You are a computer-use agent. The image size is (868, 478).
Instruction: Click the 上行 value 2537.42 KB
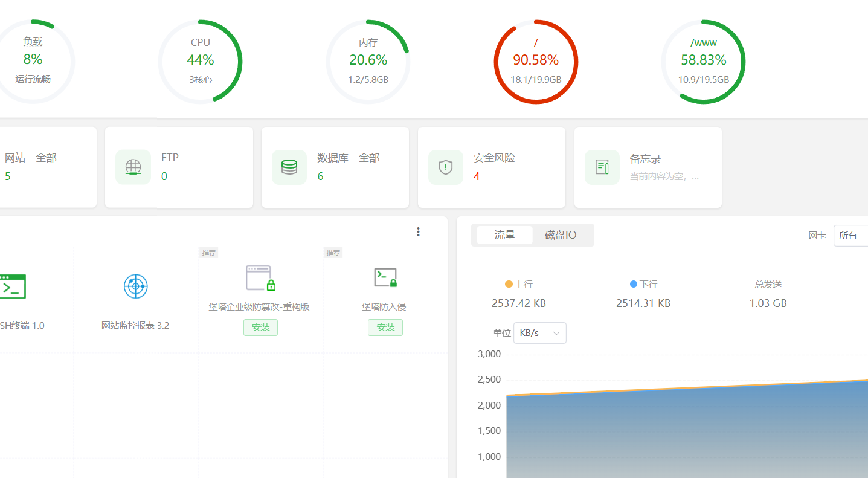[519, 303]
